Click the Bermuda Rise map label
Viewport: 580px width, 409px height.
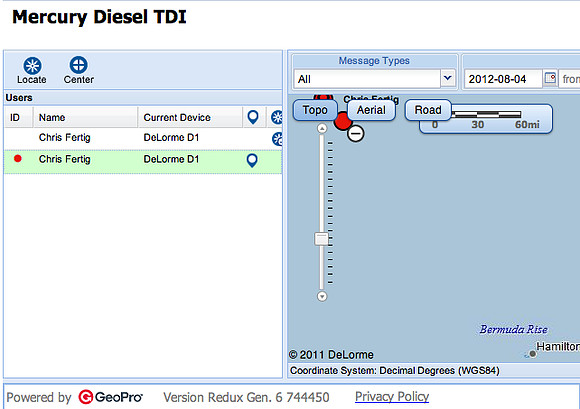[x=513, y=329]
